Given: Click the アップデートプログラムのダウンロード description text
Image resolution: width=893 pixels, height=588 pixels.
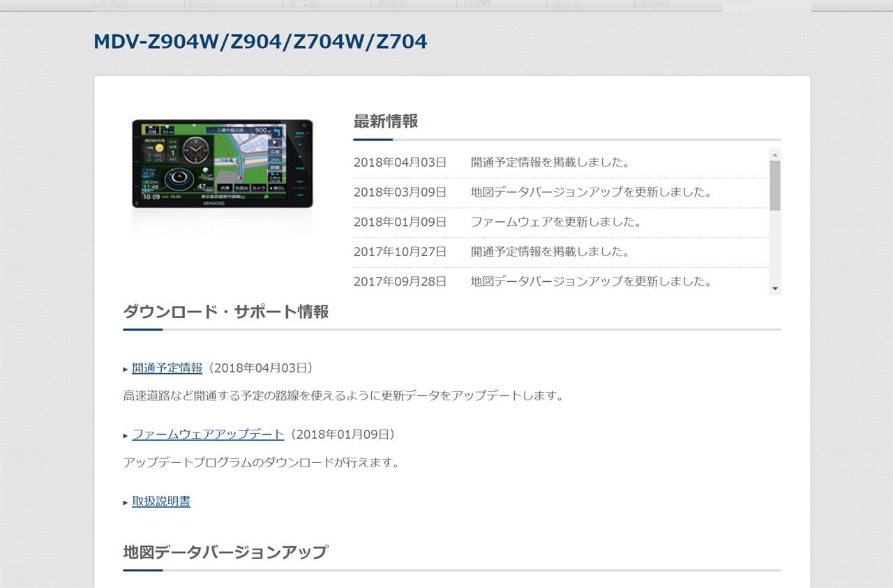Looking at the screenshot, I should pyautogui.click(x=261, y=462).
